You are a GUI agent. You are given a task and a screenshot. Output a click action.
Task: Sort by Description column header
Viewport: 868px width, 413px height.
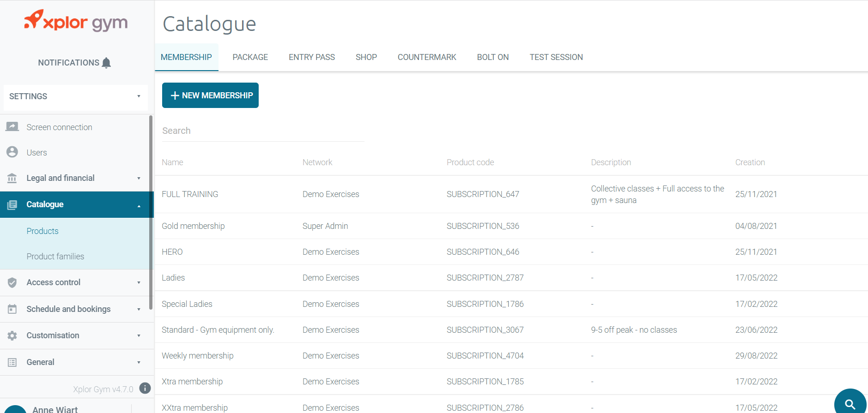point(611,162)
